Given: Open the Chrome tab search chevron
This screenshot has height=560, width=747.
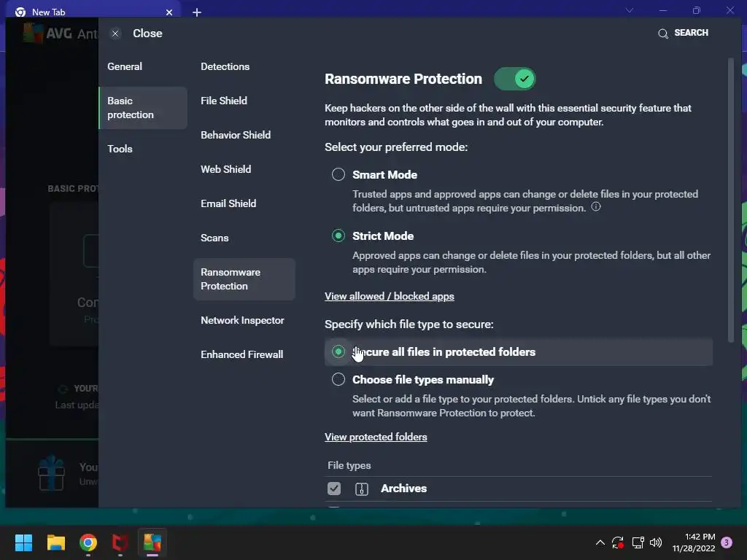Looking at the screenshot, I should coord(630,10).
